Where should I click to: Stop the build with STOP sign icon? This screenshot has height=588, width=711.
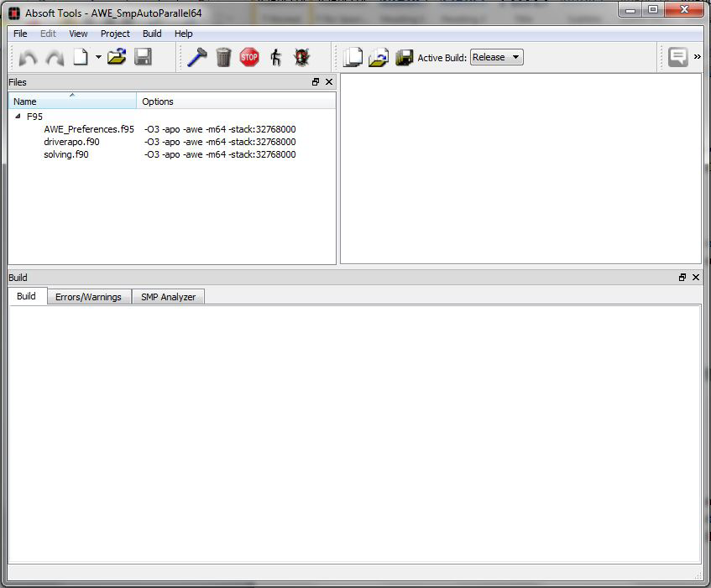click(249, 57)
